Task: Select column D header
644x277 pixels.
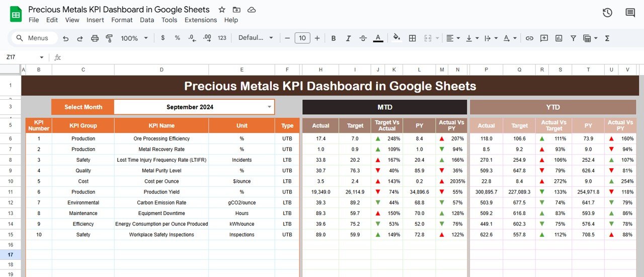Action: click(162, 70)
